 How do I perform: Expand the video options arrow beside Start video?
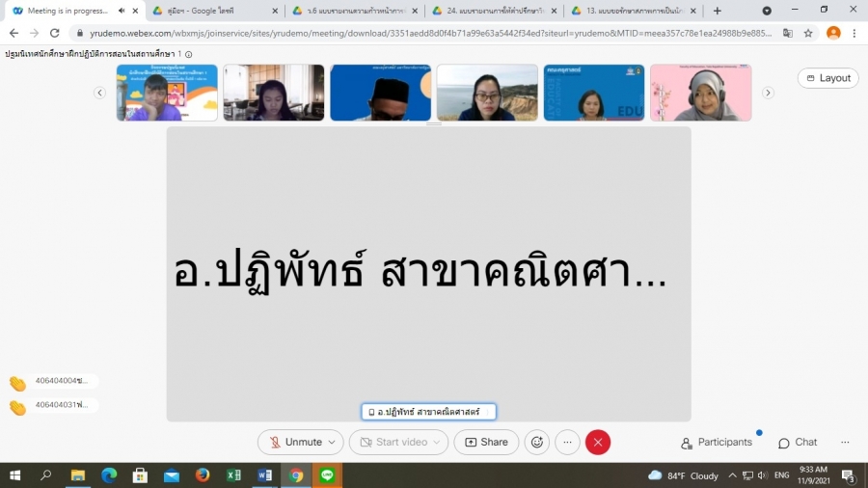click(x=439, y=443)
